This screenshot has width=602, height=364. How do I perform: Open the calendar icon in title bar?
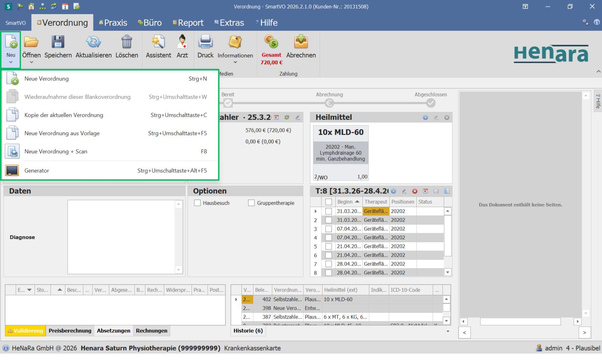tap(65, 6)
